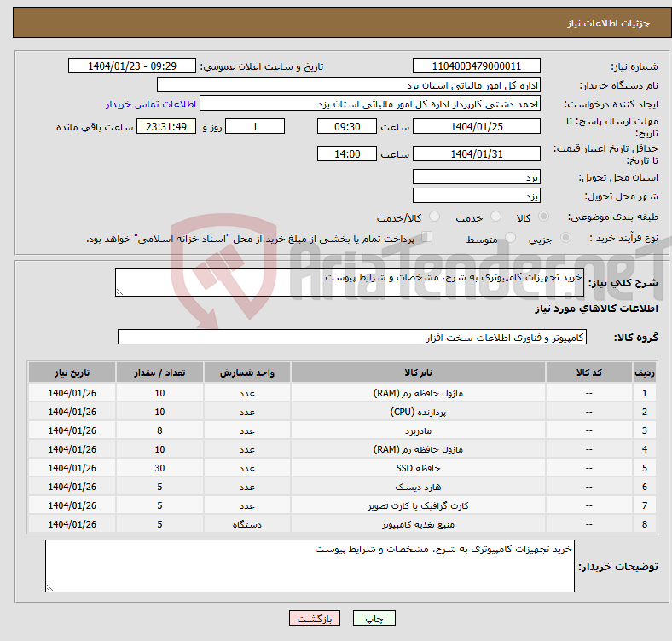672x641 pixels.
Task: Click the اطلاعات کالاهای مورد نیاز heading
Action: pos(596,309)
